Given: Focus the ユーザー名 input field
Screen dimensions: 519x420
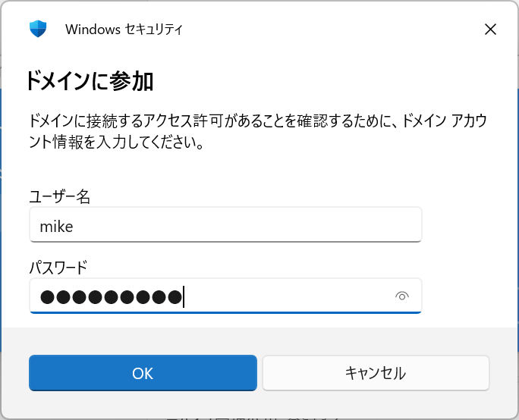Looking at the screenshot, I should tap(225, 225).
